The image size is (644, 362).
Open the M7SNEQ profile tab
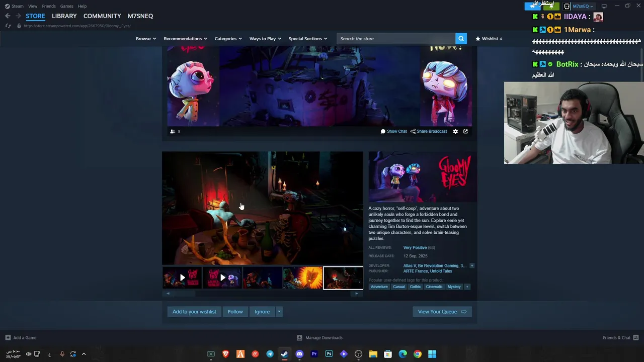click(x=140, y=16)
